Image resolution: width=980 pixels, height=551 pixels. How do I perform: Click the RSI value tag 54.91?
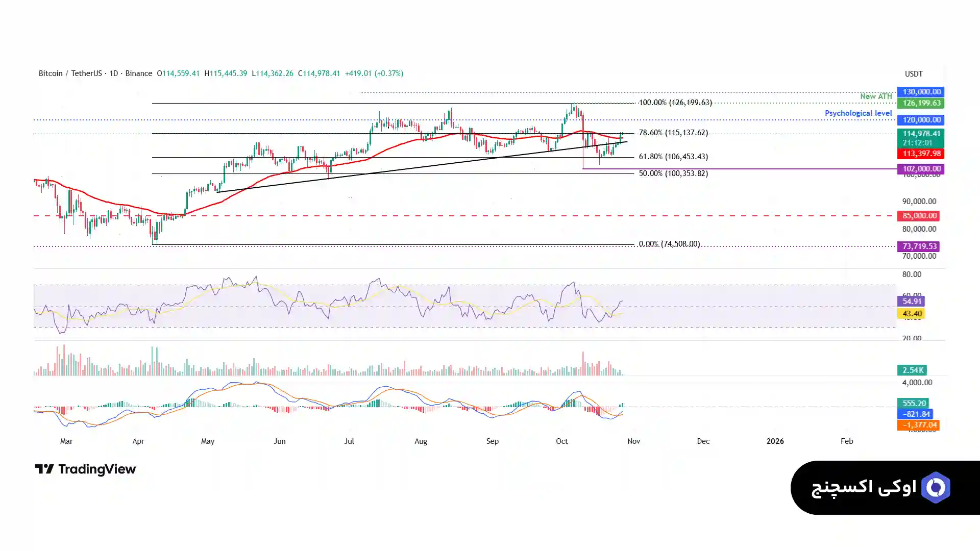[911, 302]
